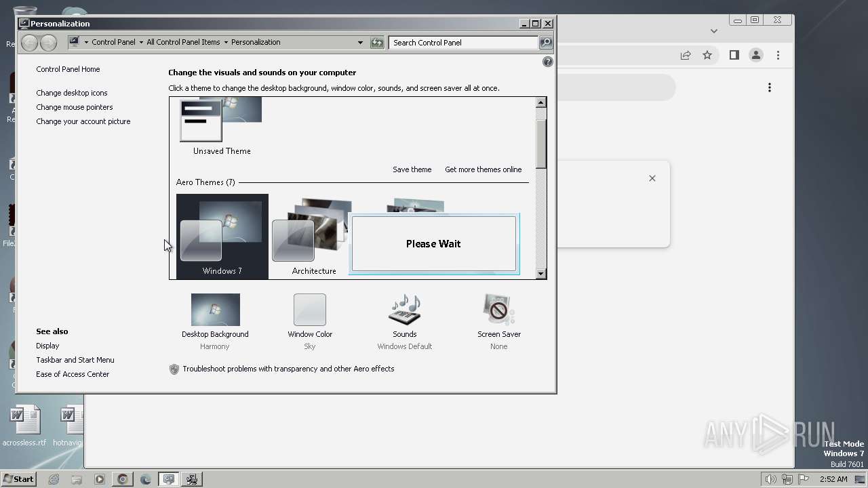Open the Taskbar and Start Menu link
The height and width of the screenshot is (488, 868).
pyautogui.click(x=75, y=360)
